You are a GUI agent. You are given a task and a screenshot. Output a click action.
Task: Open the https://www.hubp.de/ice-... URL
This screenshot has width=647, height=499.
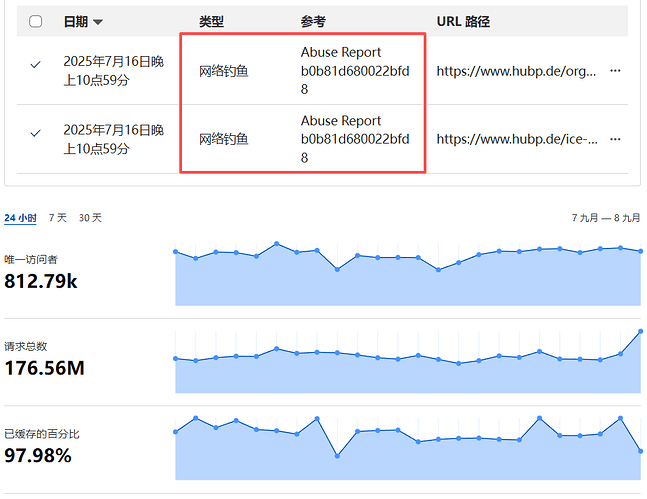pyautogui.click(x=517, y=140)
